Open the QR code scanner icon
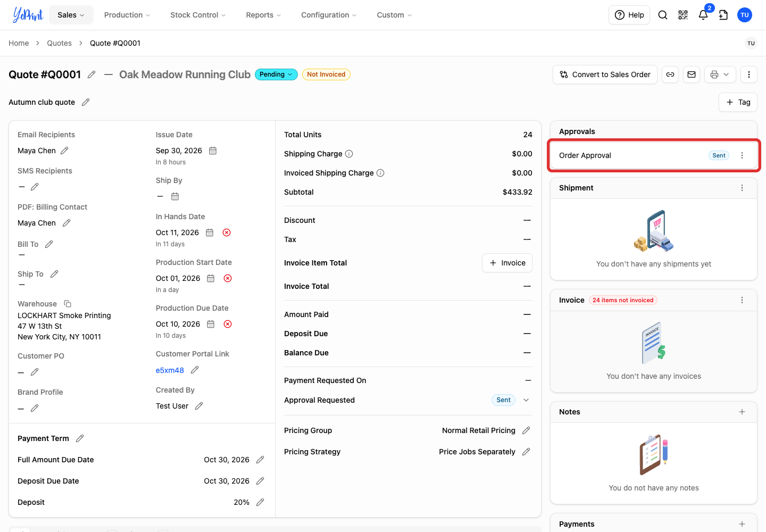Screen dimensions: 766x532 683,15
